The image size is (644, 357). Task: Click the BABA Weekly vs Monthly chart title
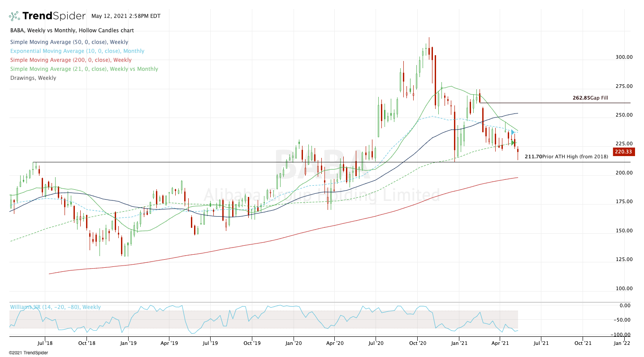[x=72, y=30]
